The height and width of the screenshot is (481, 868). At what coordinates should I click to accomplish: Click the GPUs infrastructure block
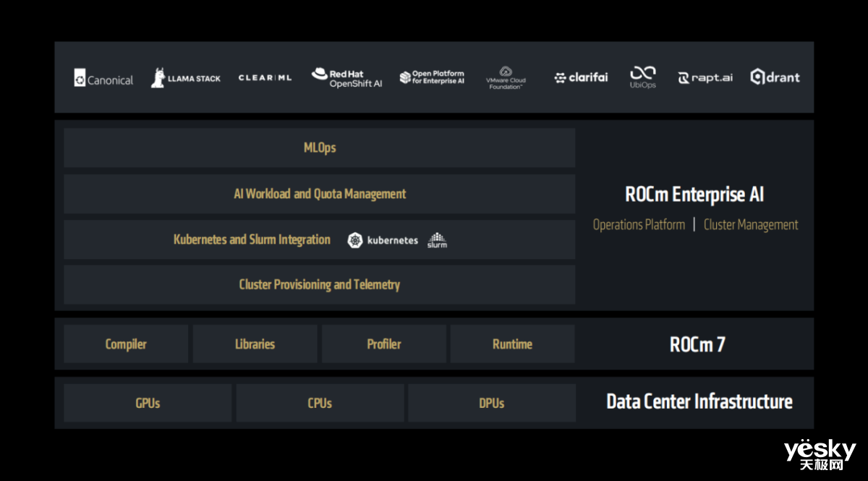pos(148,403)
